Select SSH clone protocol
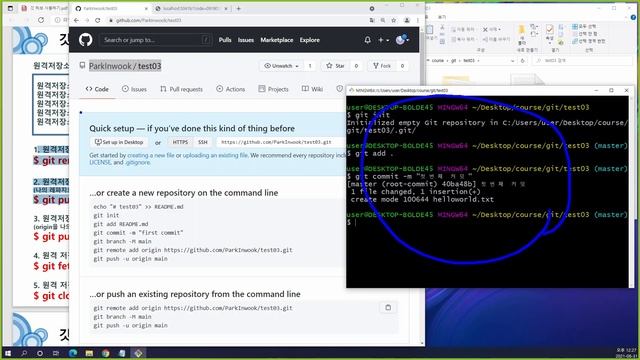This screenshot has width=640, height=360. (x=203, y=142)
